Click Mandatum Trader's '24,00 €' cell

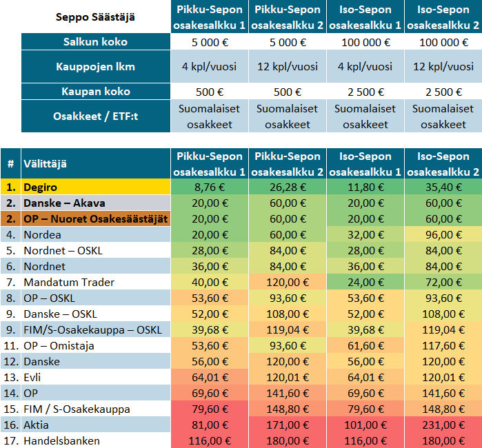click(x=365, y=282)
